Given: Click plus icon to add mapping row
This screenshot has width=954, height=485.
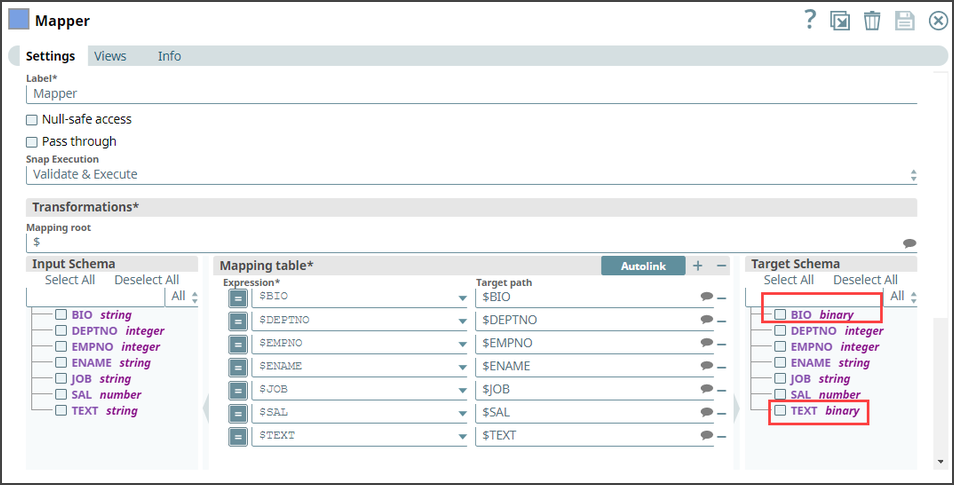Looking at the screenshot, I should click(x=698, y=265).
